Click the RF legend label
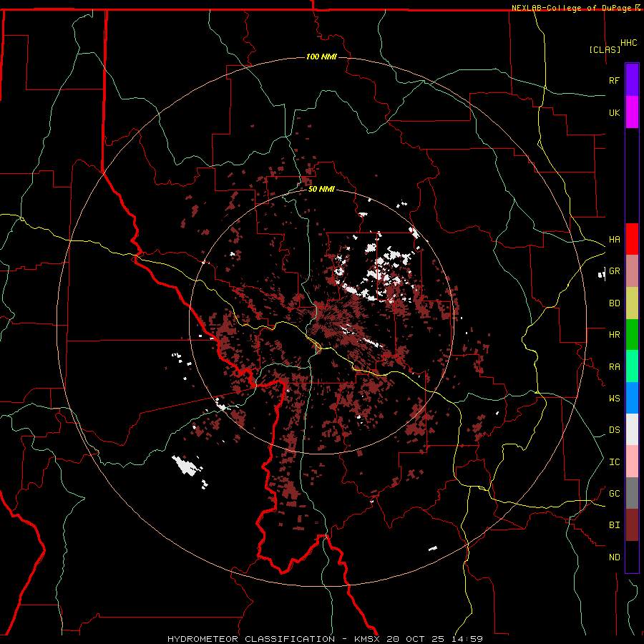 pyautogui.click(x=614, y=80)
